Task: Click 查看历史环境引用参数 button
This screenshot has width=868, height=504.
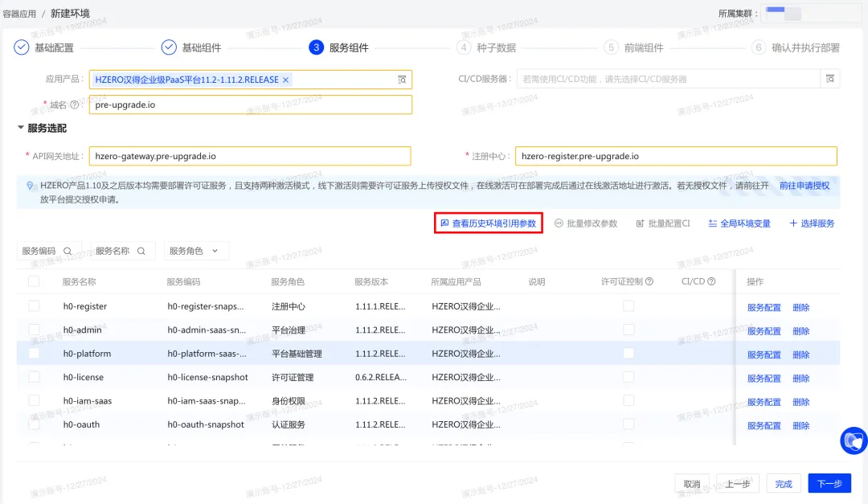Action: point(489,223)
